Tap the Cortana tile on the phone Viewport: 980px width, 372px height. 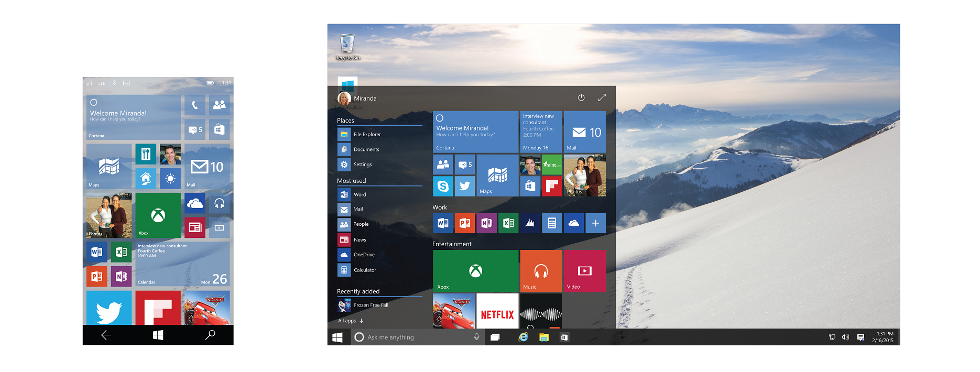pos(134,117)
